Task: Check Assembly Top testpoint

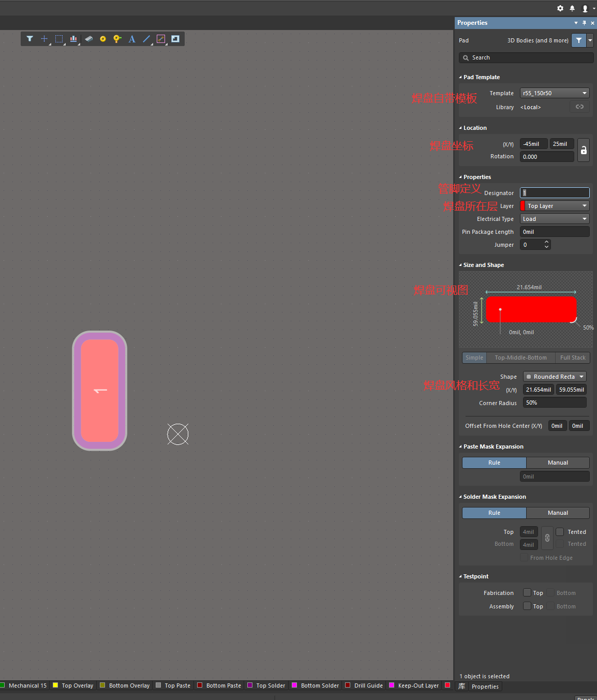Action: coord(527,606)
